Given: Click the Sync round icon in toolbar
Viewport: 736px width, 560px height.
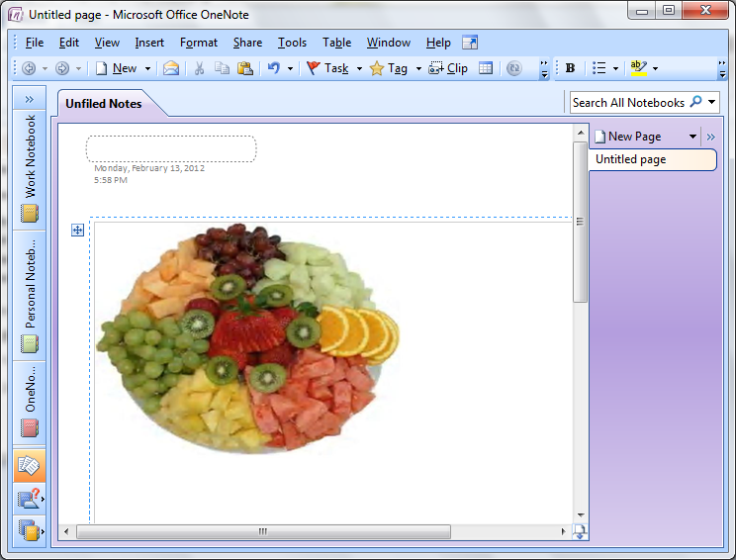Looking at the screenshot, I should [x=514, y=68].
